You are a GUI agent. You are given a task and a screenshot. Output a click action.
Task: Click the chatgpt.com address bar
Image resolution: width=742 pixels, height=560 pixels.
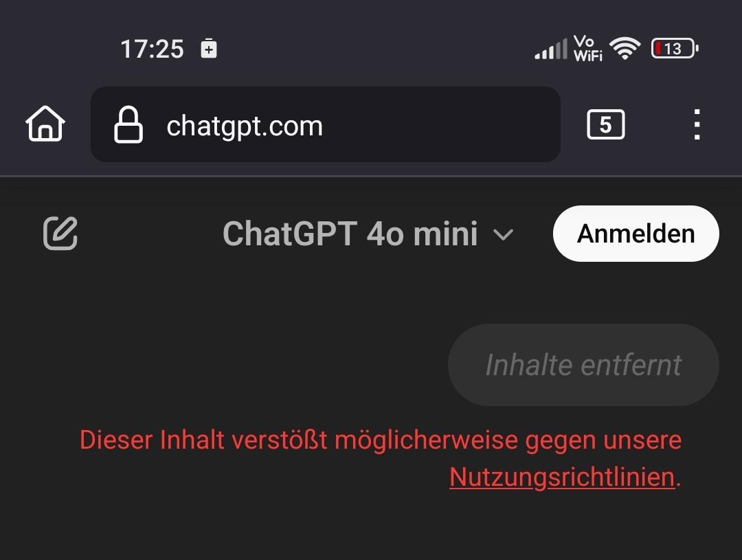(x=326, y=124)
